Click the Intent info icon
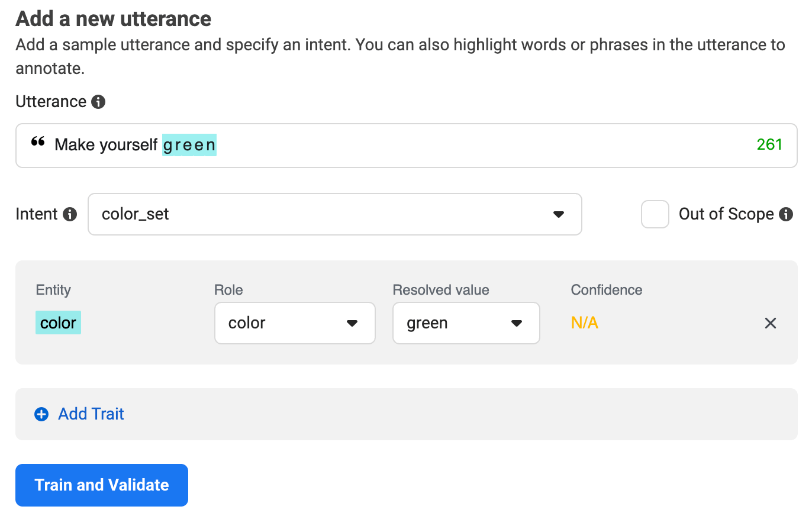The width and height of the screenshot is (812, 516). pos(70,214)
